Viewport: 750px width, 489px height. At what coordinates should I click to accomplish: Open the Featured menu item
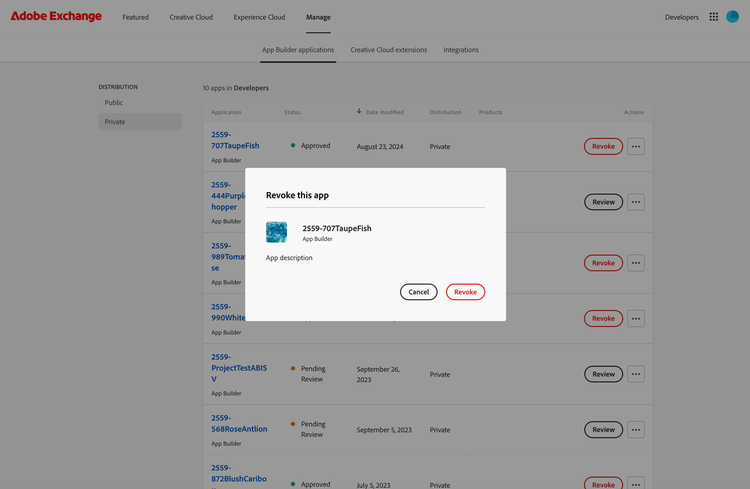pyautogui.click(x=135, y=17)
